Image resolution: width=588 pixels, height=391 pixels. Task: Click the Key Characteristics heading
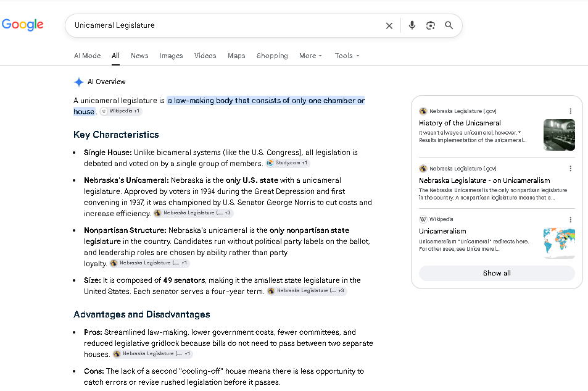[x=116, y=135]
